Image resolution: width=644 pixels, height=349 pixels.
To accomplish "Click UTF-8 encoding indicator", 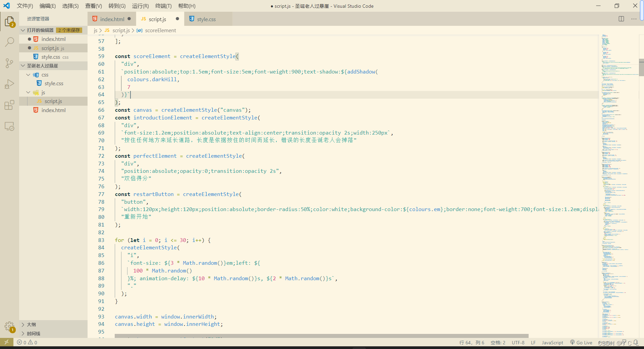I will pos(518,342).
